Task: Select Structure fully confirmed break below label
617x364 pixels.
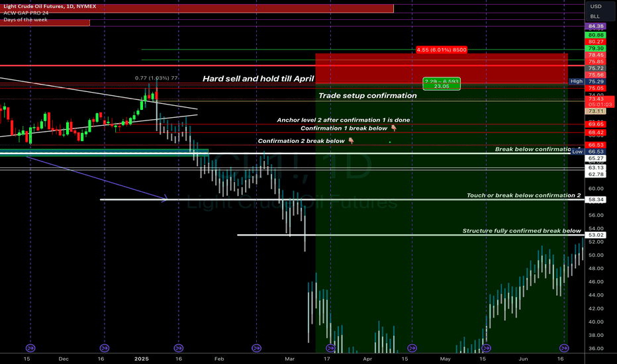Action: click(x=522, y=230)
